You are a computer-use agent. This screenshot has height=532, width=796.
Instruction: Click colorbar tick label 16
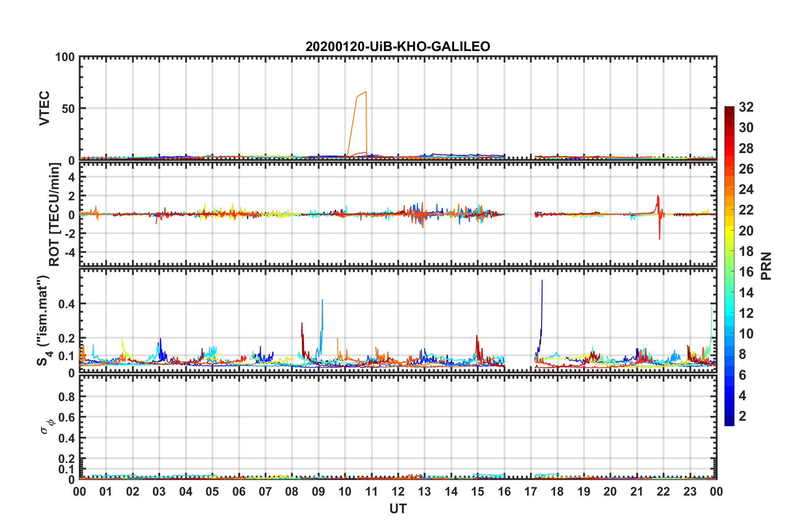tap(746, 272)
